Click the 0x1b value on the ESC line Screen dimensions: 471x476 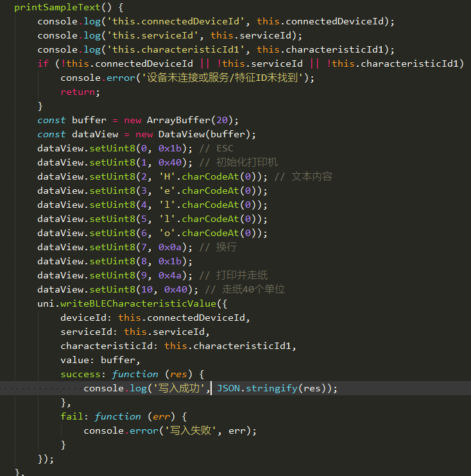[170, 148]
